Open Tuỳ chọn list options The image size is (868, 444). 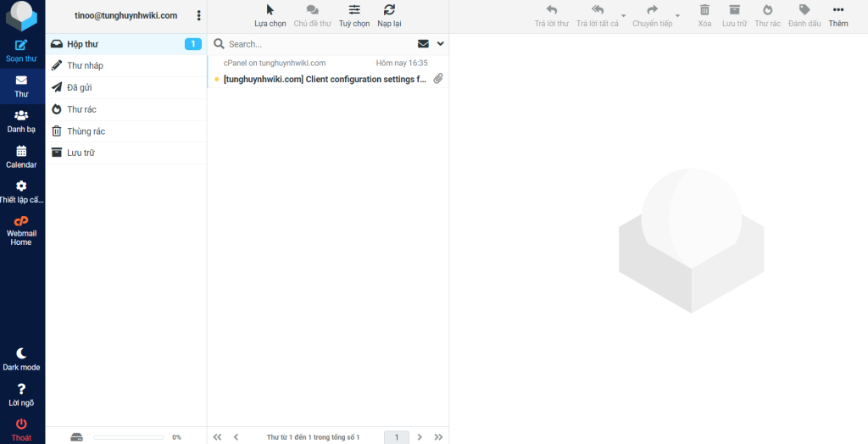pos(354,15)
